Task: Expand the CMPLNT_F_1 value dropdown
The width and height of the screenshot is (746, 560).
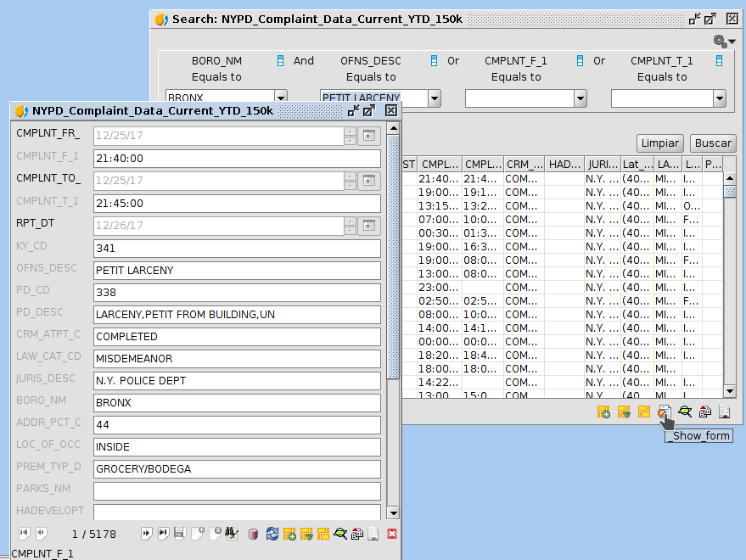Action: pos(581,98)
